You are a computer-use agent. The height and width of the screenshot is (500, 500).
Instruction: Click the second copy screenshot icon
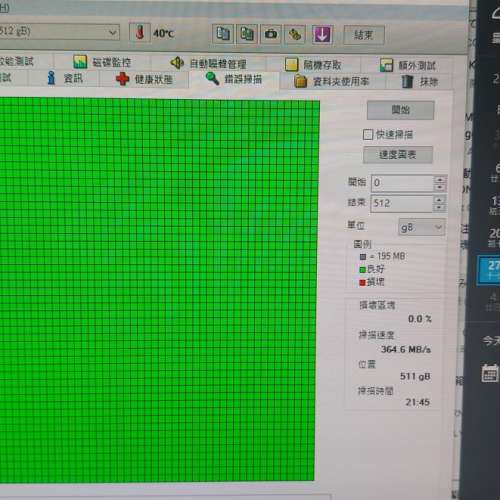[x=247, y=34]
